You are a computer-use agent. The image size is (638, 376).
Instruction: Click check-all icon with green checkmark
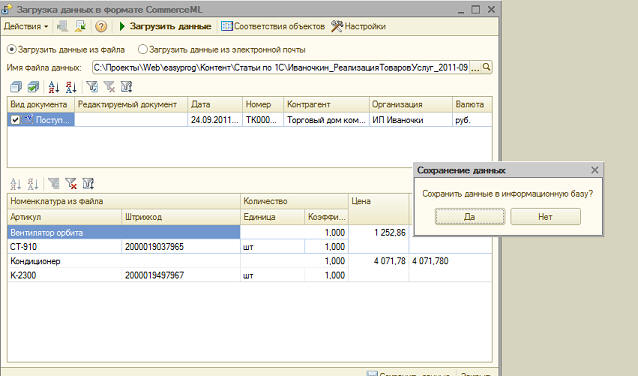point(33,87)
